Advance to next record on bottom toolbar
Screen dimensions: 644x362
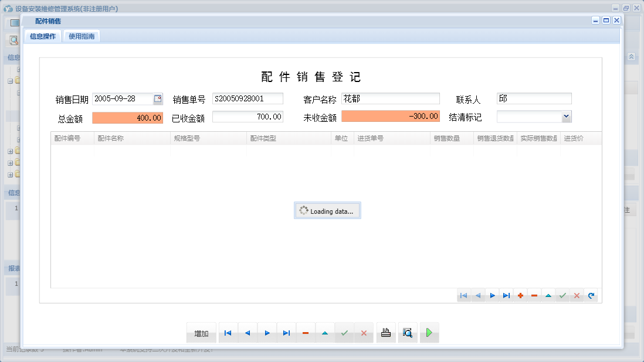(267, 332)
